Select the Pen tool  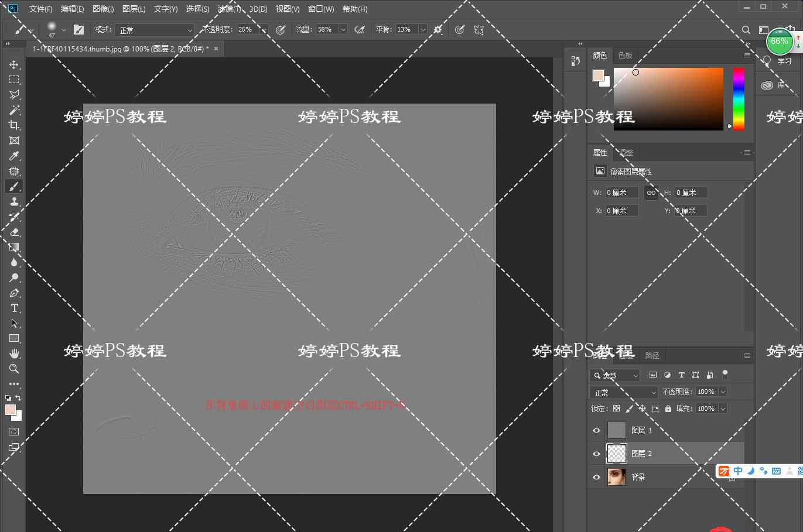14,293
